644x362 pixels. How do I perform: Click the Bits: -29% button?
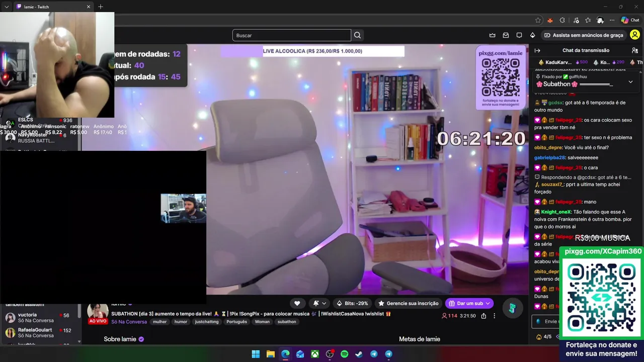click(x=352, y=303)
